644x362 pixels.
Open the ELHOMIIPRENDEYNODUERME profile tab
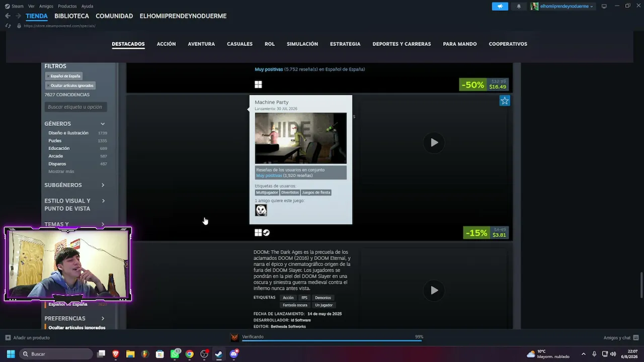[183, 16]
